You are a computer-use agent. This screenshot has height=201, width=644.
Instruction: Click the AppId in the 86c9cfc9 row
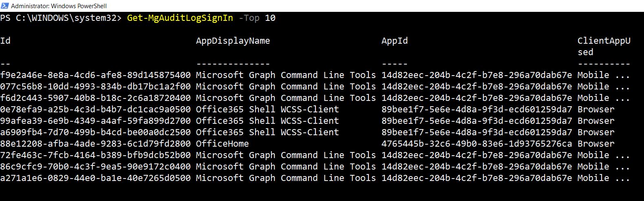point(476,167)
